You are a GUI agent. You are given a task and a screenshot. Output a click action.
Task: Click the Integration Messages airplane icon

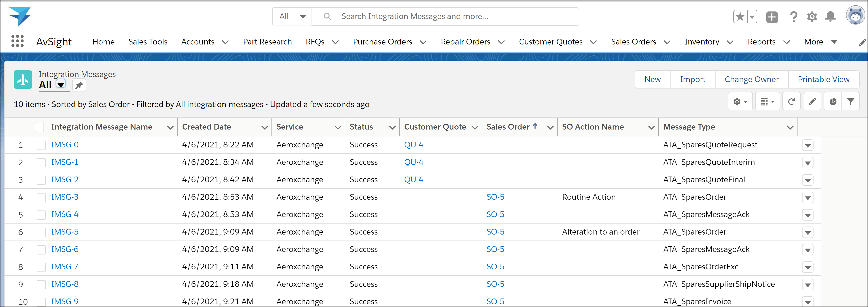[23, 80]
